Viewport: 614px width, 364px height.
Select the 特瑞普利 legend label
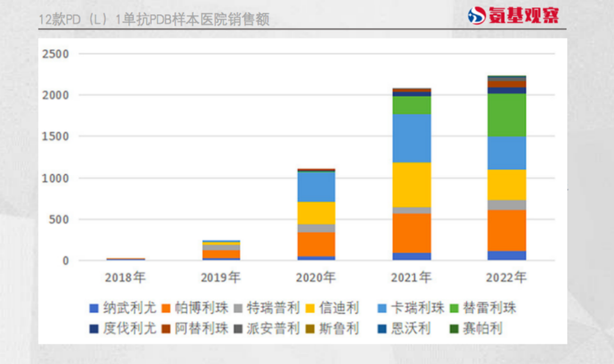[273, 308]
